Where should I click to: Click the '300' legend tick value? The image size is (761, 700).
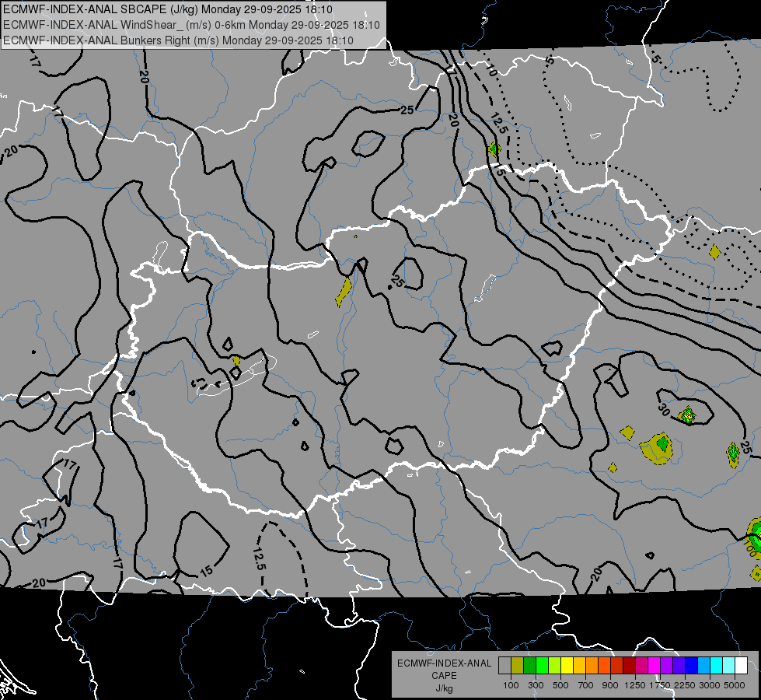(536, 685)
